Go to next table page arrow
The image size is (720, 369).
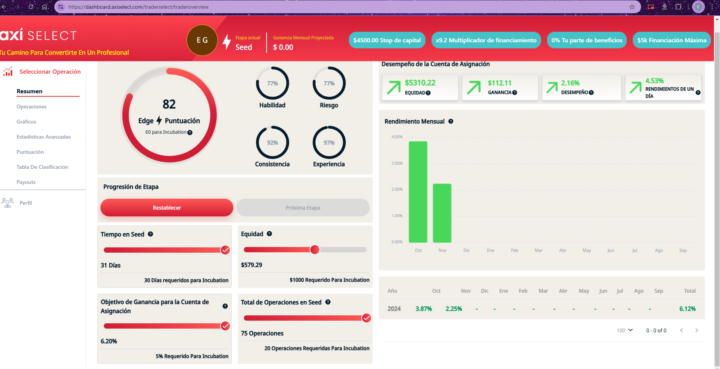[696, 330]
